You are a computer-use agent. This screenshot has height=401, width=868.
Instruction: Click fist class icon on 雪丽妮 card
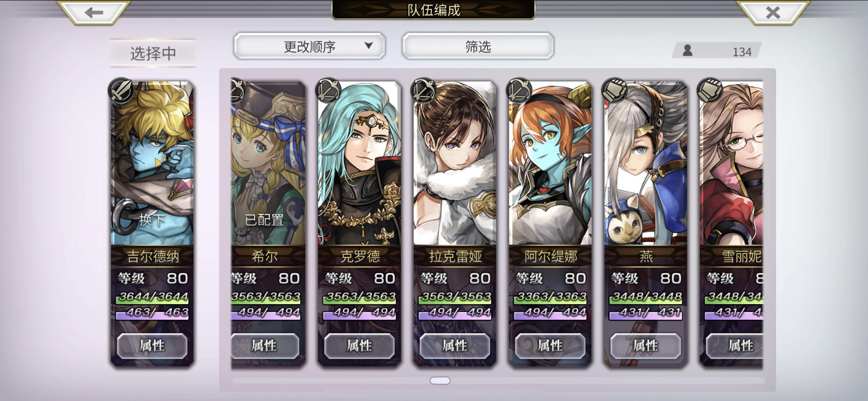coord(710,91)
